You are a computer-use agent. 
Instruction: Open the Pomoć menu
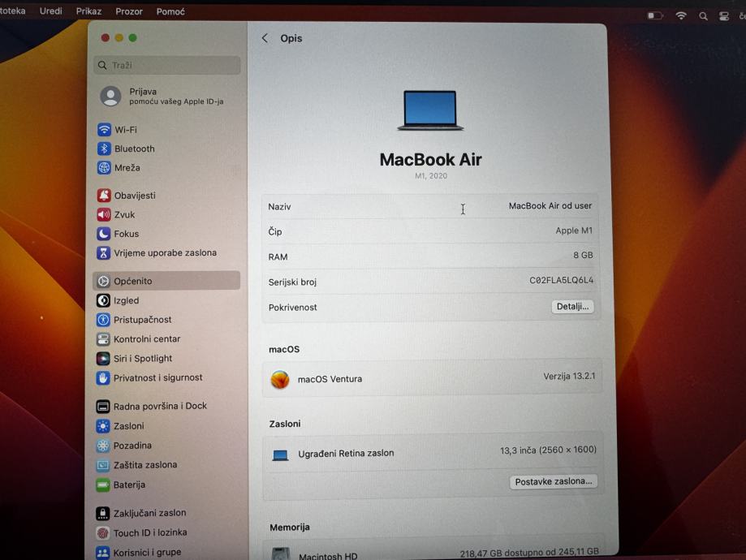point(170,11)
